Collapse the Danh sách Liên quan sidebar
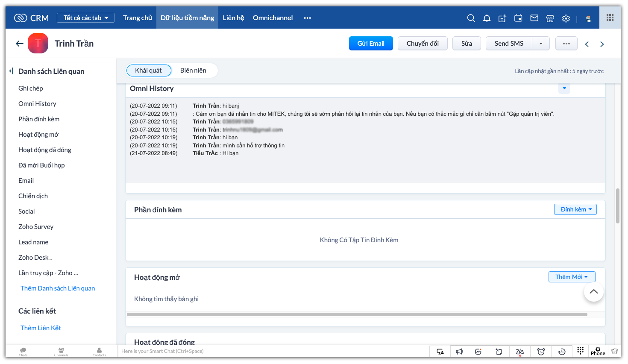Image resolution: width=628 pixels, height=364 pixels. (11, 71)
